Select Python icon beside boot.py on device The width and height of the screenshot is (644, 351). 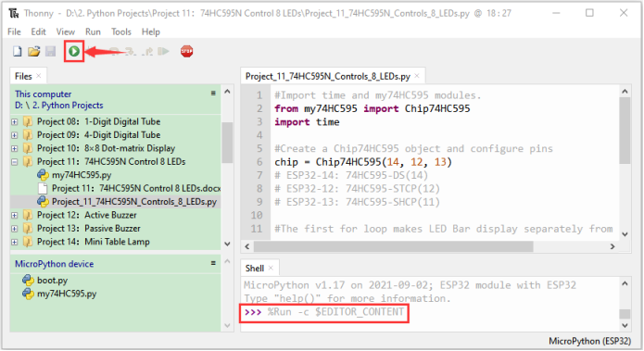28,281
